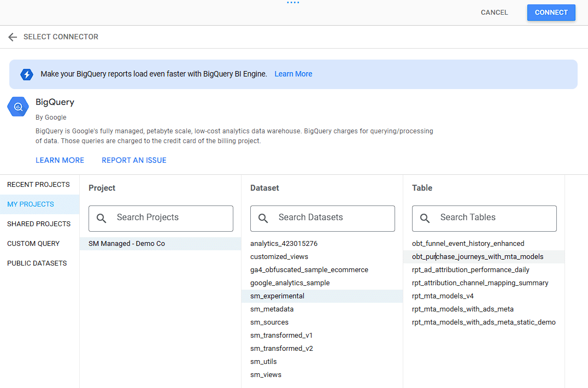Viewport: 588px width, 388px height.
Task: Select the rpt_attribution_channel_mapping_summary table
Action: 484,283
